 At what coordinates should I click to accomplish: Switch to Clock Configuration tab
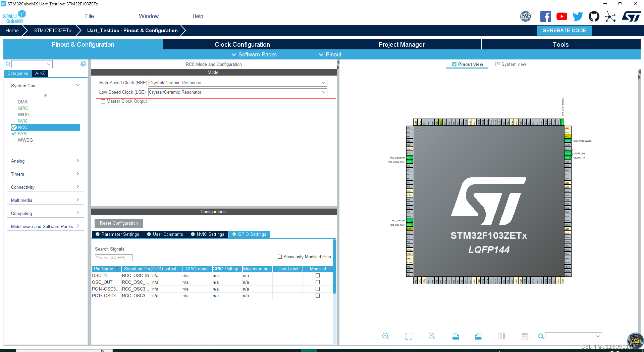242,44
